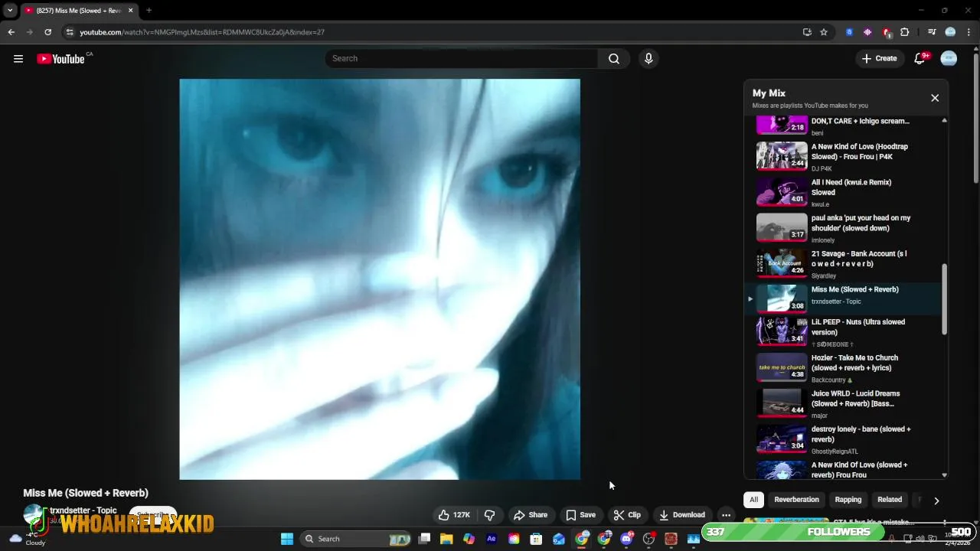Open a new browser tab
The width and height of the screenshot is (980, 551).
pos(149,11)
